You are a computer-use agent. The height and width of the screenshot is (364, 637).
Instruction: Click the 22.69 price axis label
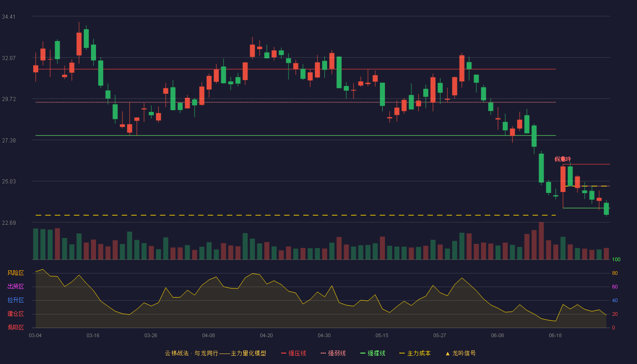9,223
